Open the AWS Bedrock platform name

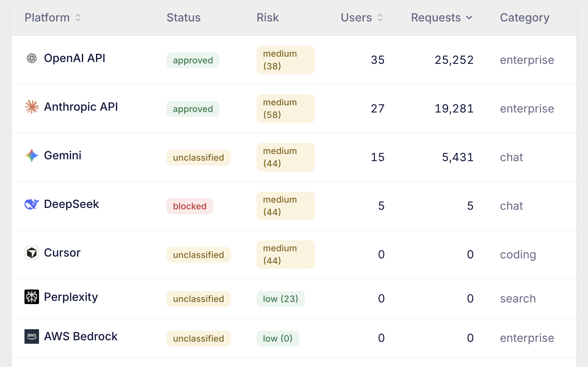pyautogui.click(x=81, y=336)
